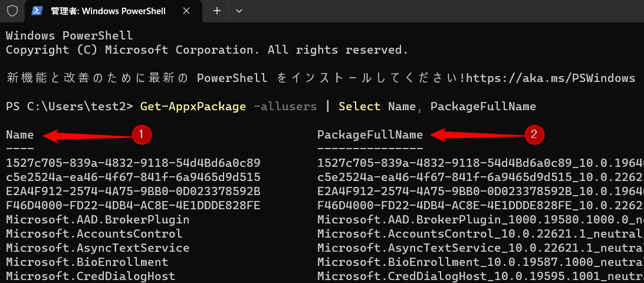Switch to the 管理者: Windows PowerShell tab
644x283 pixels.
(x=107, y=11)
